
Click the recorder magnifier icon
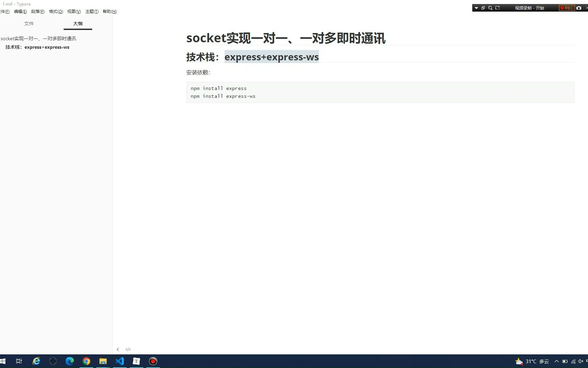click(x=490, y=8)
